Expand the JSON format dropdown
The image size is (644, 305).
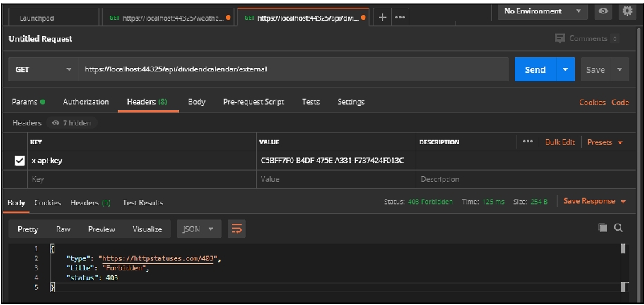pos(199,229)
